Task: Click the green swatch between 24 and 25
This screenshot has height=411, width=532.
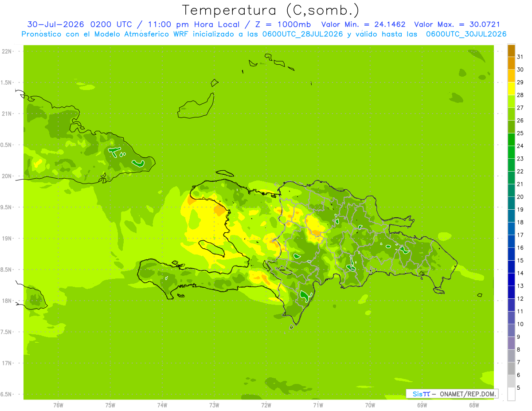Action: click(x=511, y=140)
